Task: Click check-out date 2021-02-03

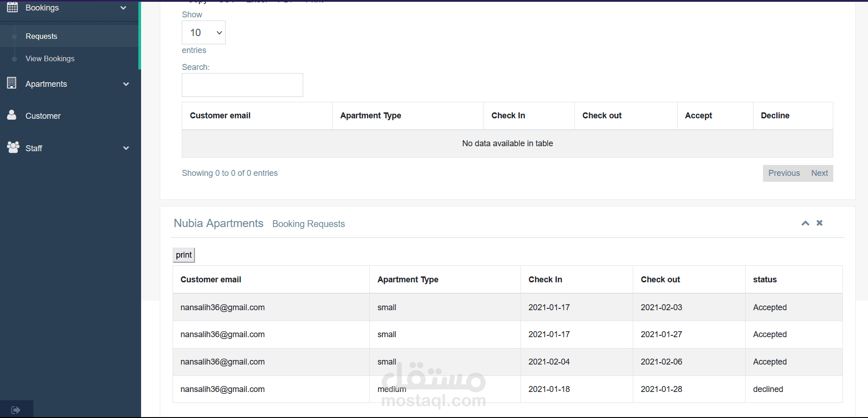Action: (661, 307)
